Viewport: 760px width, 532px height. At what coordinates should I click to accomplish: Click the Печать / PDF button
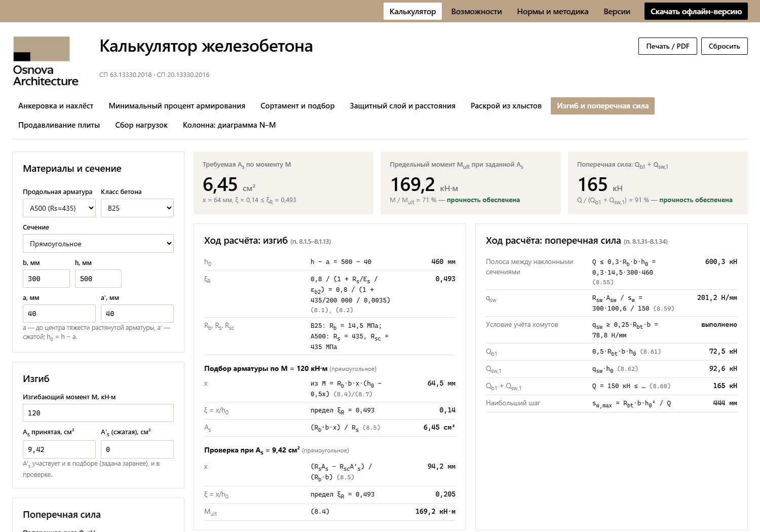pos(668,46)
